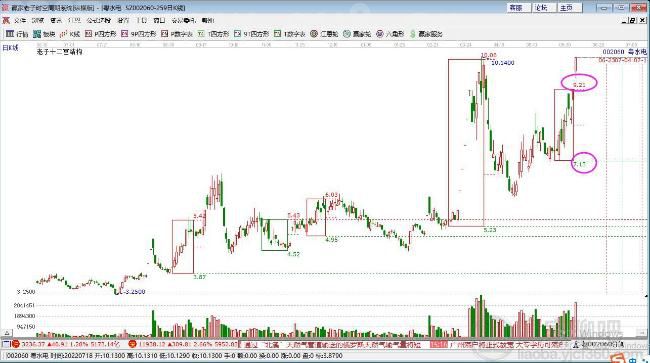
Task: Open the 板块 sector view icon
Action: pyautogui.click(x=44, y=34)
